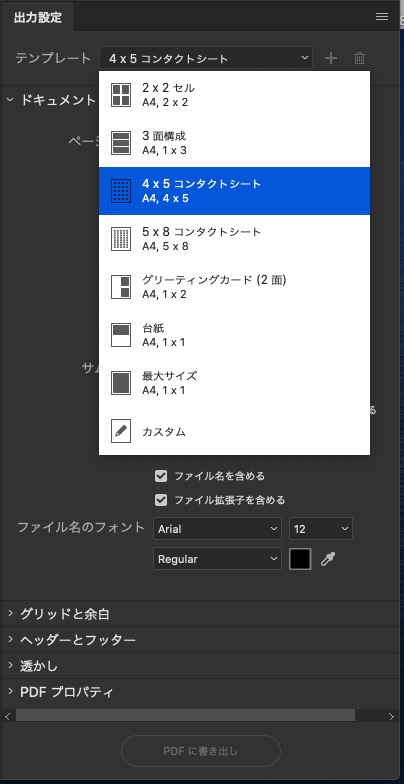Open the Regular font style dropdown
Screen dimensions: 404x784
pyautogui.click(x=218, y=559)
